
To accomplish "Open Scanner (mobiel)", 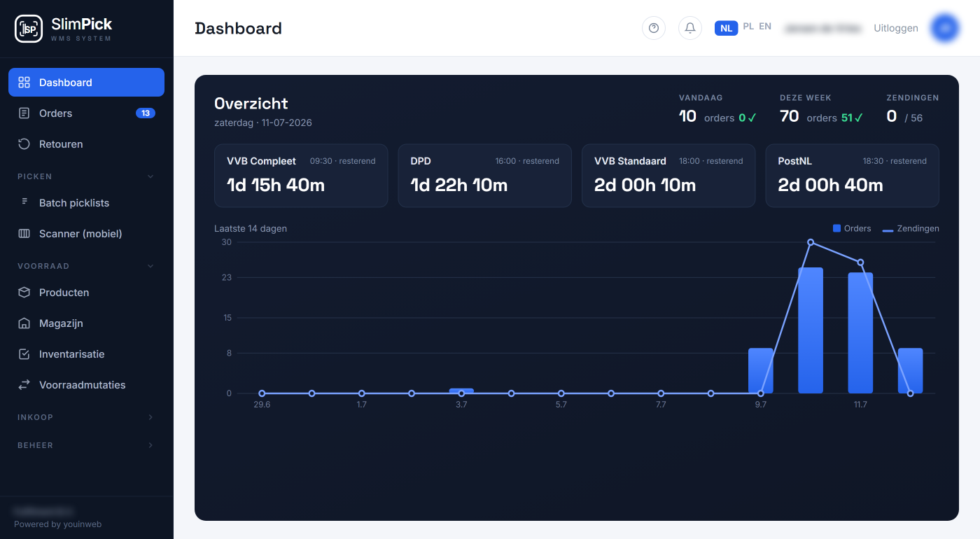I will click(x=86, y=234).
